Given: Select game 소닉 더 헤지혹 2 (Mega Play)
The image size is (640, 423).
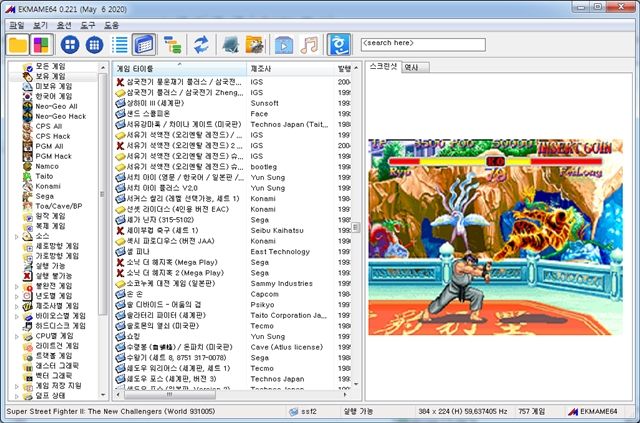Looking at the screenshot, I should [x=175, y=273].
